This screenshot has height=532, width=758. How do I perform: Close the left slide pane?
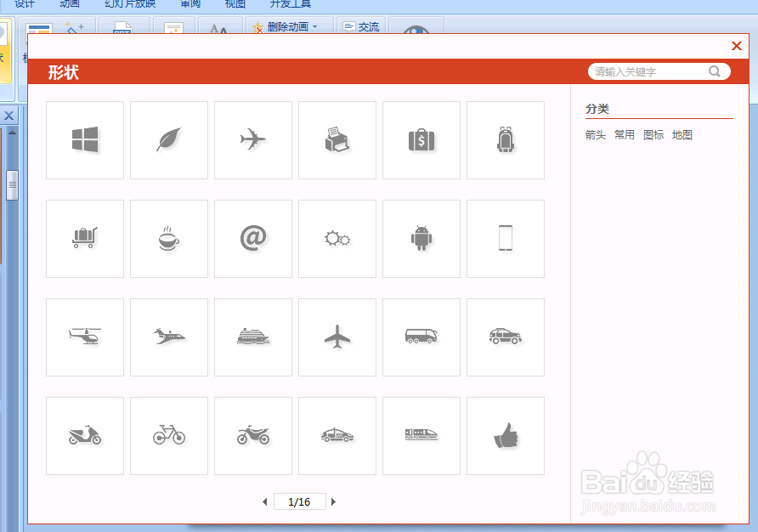[x=8, y=116]
